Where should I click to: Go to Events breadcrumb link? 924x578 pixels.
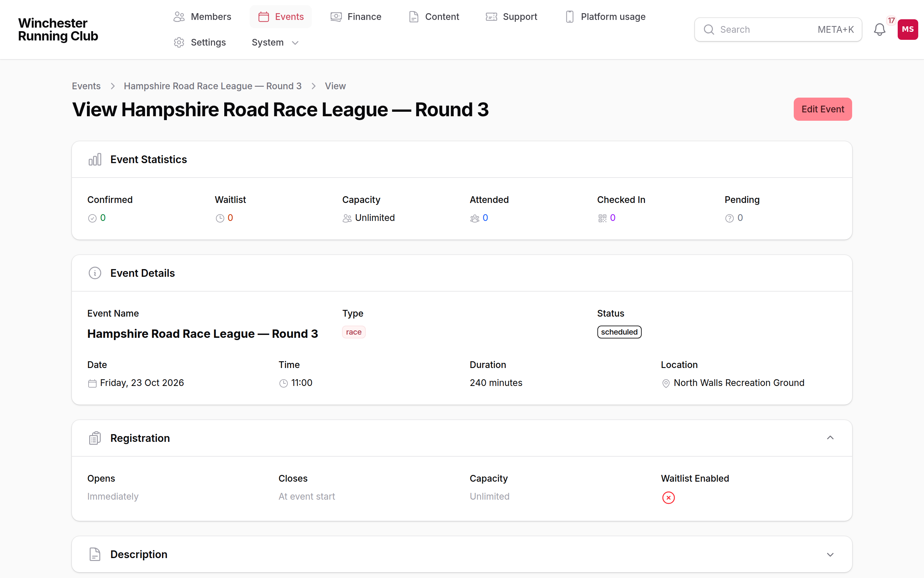tap(86, 86)
